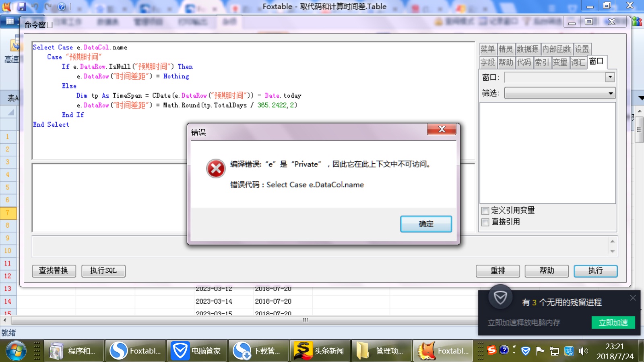Click the cell 2023-03-14
The width and height of the screenshot is (644, 362).
[x=214, y=302]
